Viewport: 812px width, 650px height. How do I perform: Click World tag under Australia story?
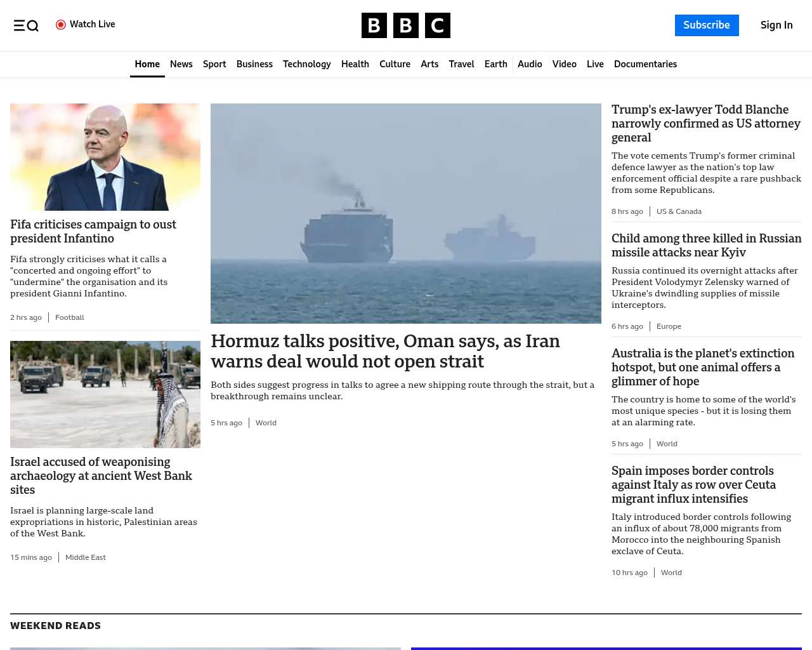pyautogui.click(x=667, y=444)
